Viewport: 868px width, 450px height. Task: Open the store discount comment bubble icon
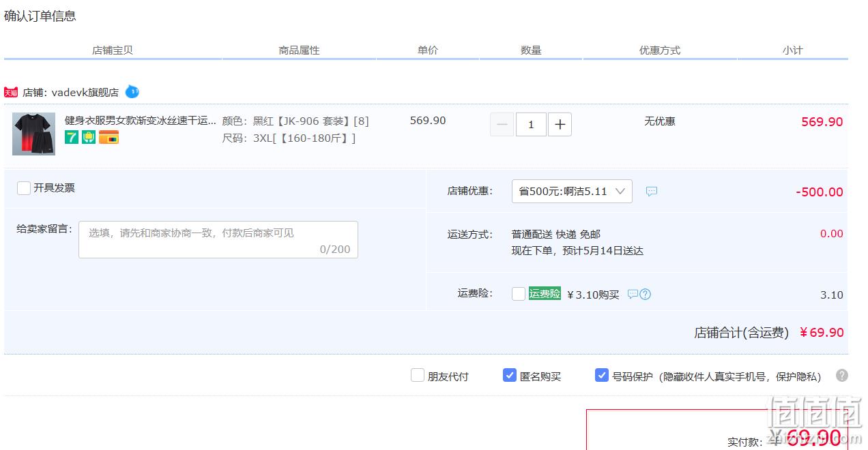pyautogui.click(x=652, y=192)
